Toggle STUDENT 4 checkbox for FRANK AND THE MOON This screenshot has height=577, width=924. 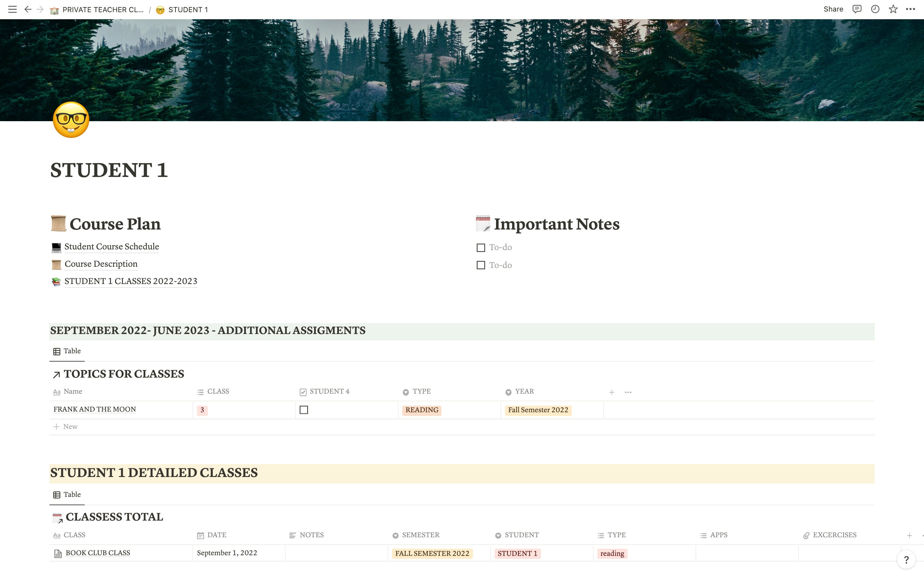point(304,410)
